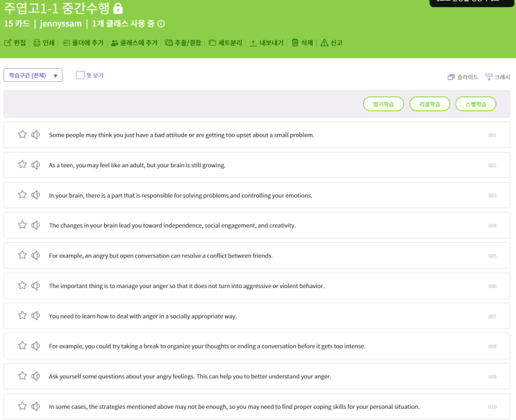Open the 학습구간 (전체) dropdown

33,75
